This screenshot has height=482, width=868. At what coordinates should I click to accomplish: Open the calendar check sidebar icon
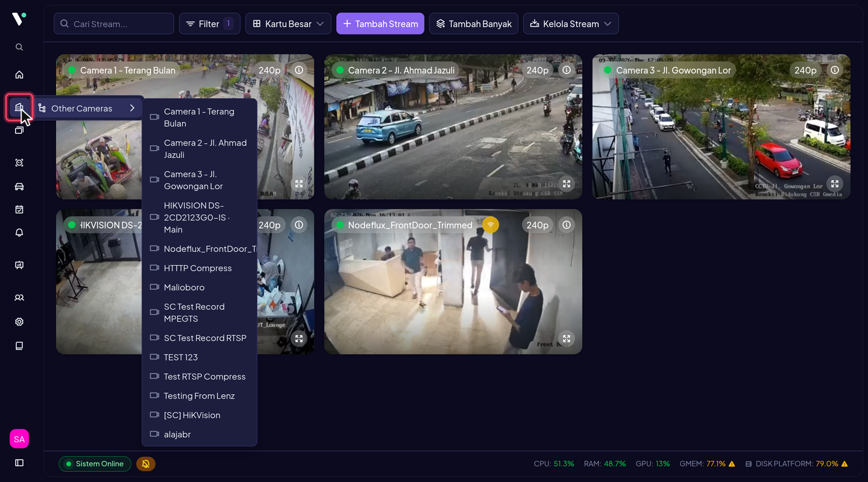pyautogui.click(x=19, y=210)
